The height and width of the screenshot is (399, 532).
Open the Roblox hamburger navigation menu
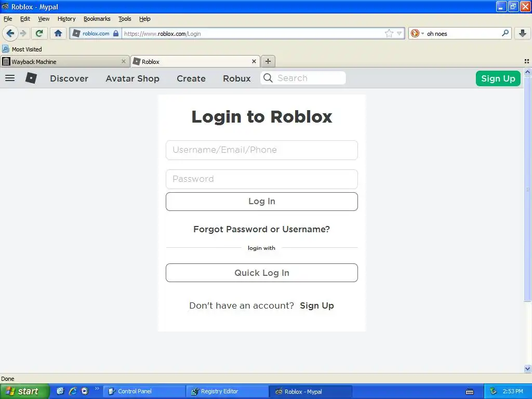10,78
